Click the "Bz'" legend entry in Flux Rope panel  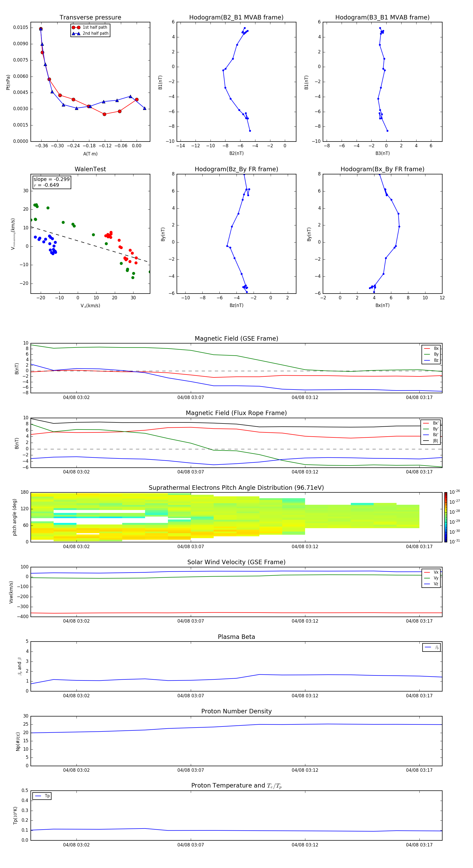[431, 435]
